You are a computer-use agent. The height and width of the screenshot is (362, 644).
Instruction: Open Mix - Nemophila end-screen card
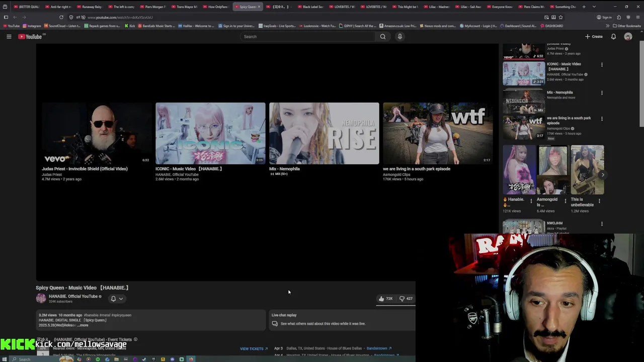pyautogui.click(x=324, y=133)
